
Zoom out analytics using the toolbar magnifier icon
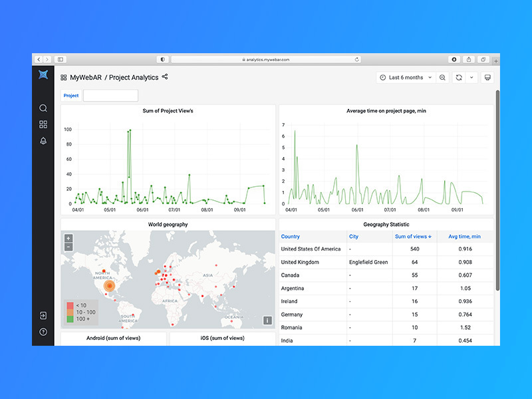click(x=442, y=77)
